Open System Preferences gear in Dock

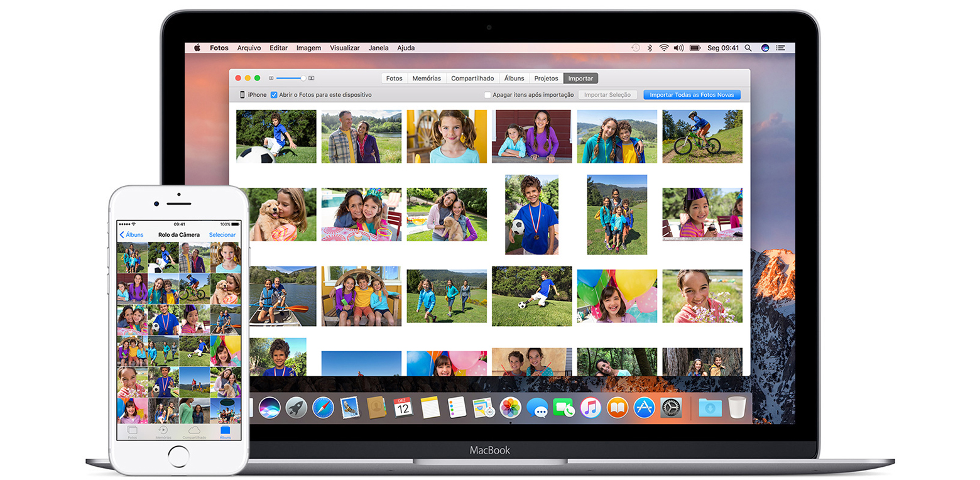coord(671,408)
